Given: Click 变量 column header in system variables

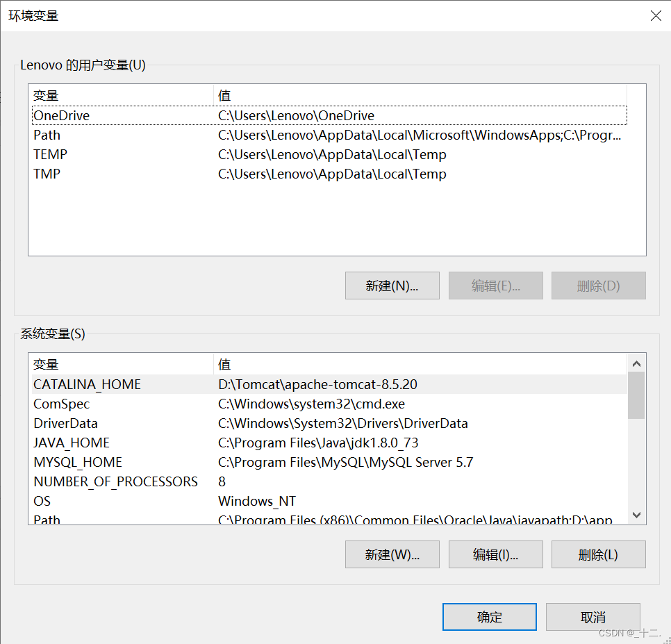Looking at the screenshot, I should (x=122, y=364).
